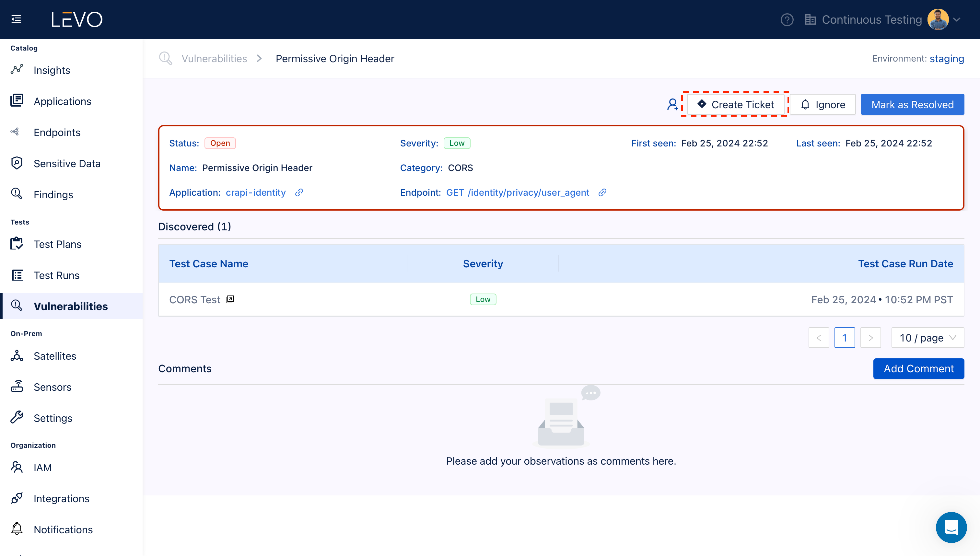
Task: Click Mark as Resolved button
Action: point(912,104)
